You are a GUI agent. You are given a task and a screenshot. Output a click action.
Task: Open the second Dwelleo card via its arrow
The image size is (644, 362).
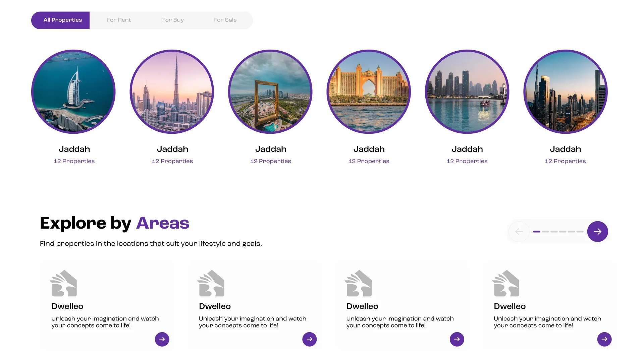(309, 339)
